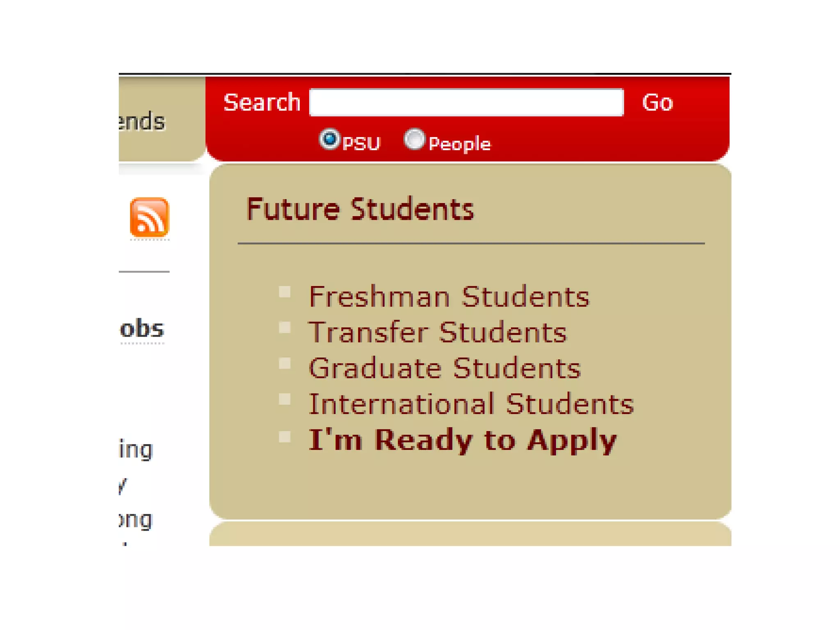840x630 pixels.
Task: Open the International Students link
Action: click(471, 404)
